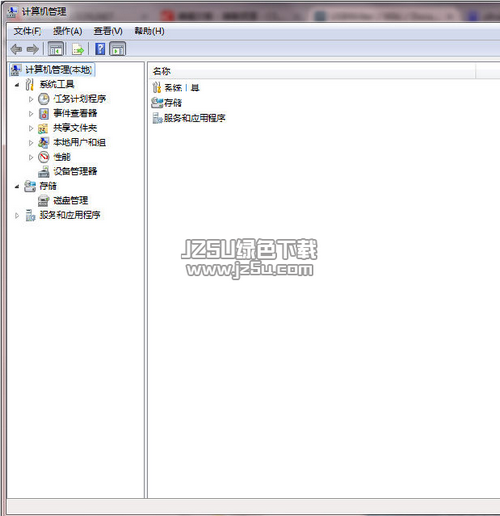Go back with the left arrow toolbar icon
500x516 pixels.
click(16, 49)
